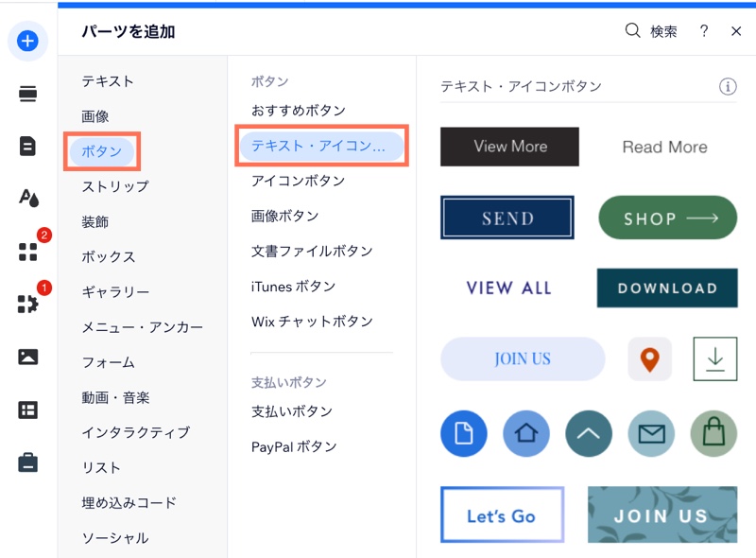Click the question mark help icon
This screenshot has height=558, width=756.
pyautogui.click(x=704, y=31)
